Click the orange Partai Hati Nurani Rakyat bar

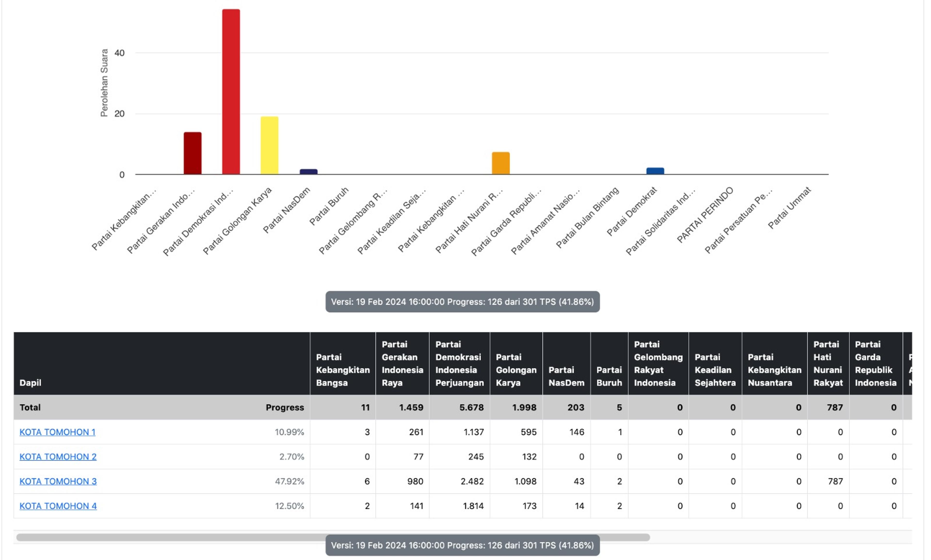coord(501,163)
